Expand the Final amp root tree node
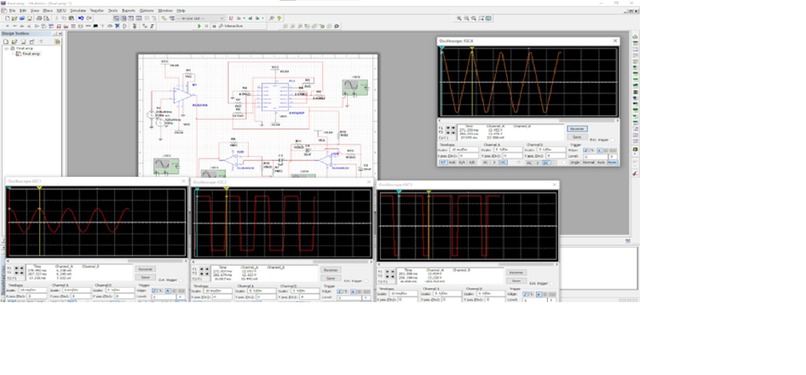This screenshot has height=375, width=806. coord(6,48)
